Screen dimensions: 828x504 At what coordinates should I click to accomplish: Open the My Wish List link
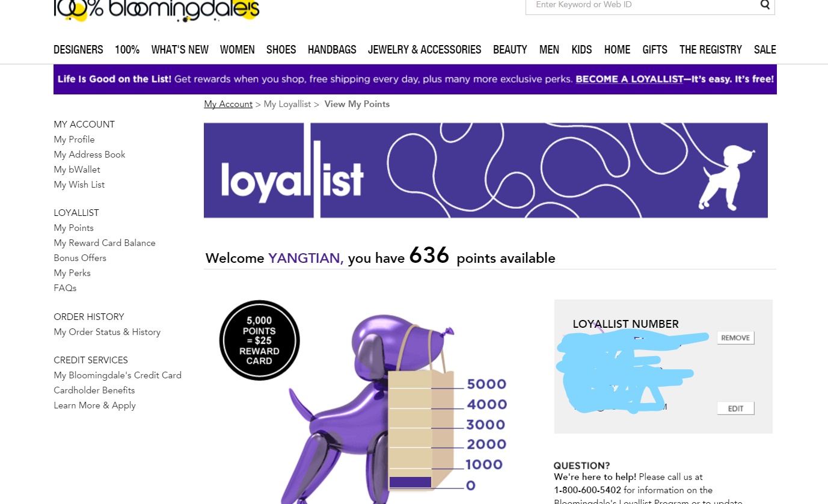(79, 185)
